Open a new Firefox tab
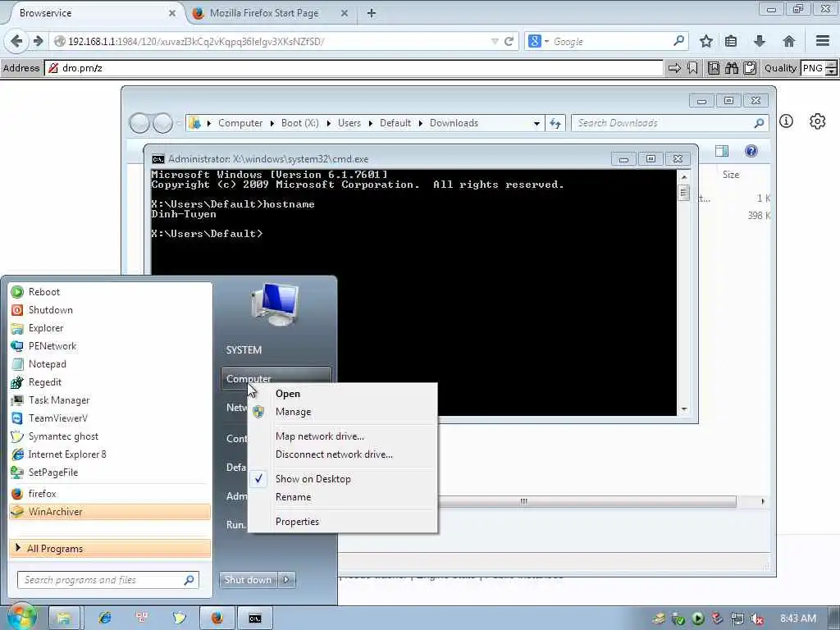840x630 pixels. pyautogui.click(x=372, y=13)
